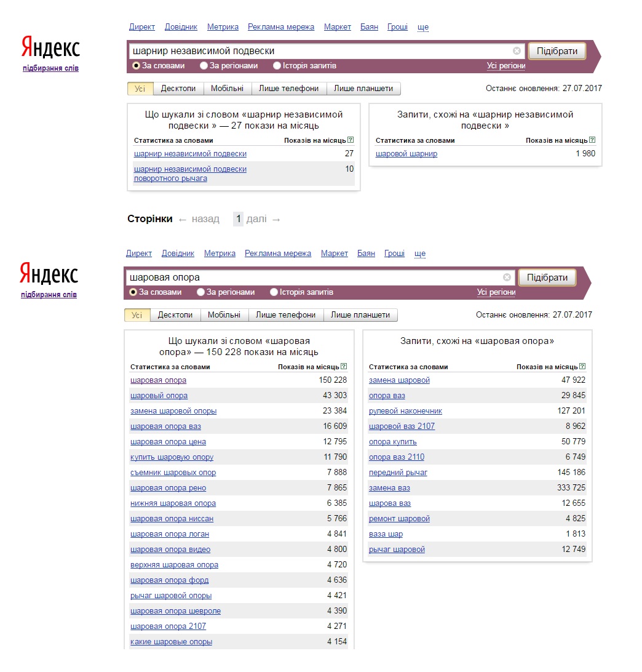Open 'Директ' link above the 'шарнир' search
642x672 pixels.
[142, 27]
